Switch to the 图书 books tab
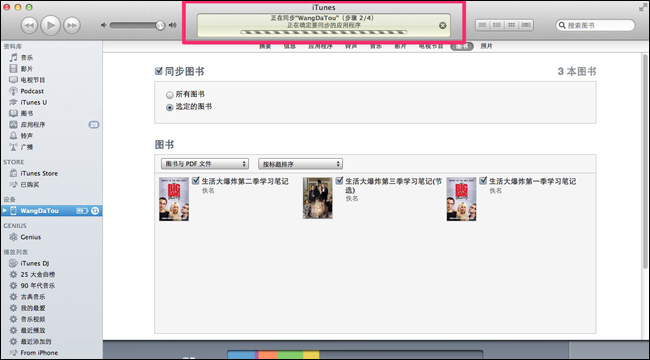Image resolution: width=650 pixels, height=360 pixels. pyautogui.click(x=462, y=46)
